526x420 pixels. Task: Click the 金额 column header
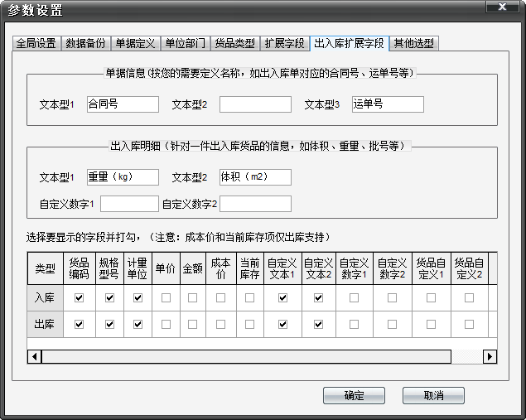(193, 268)
